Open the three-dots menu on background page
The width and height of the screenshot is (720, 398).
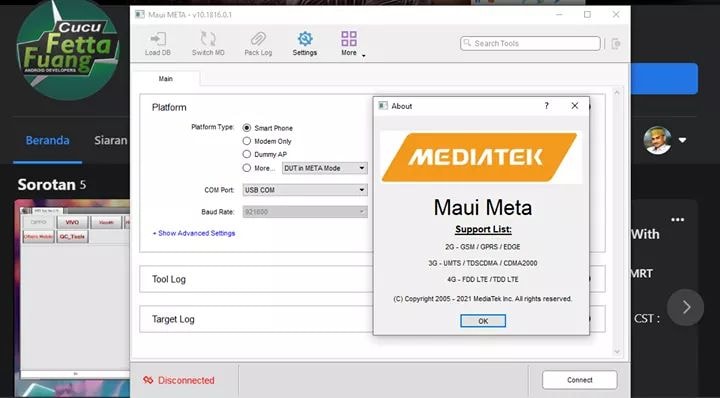(x=678, y=220)
